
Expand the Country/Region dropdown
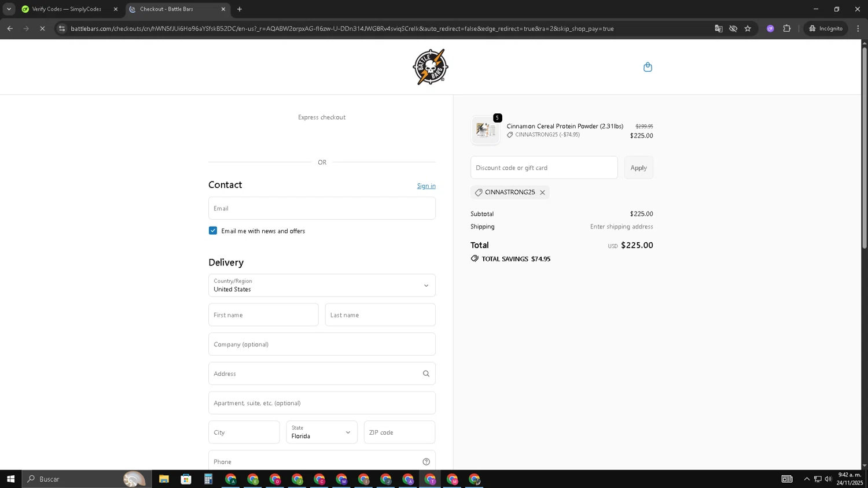[x=322, y=286]
